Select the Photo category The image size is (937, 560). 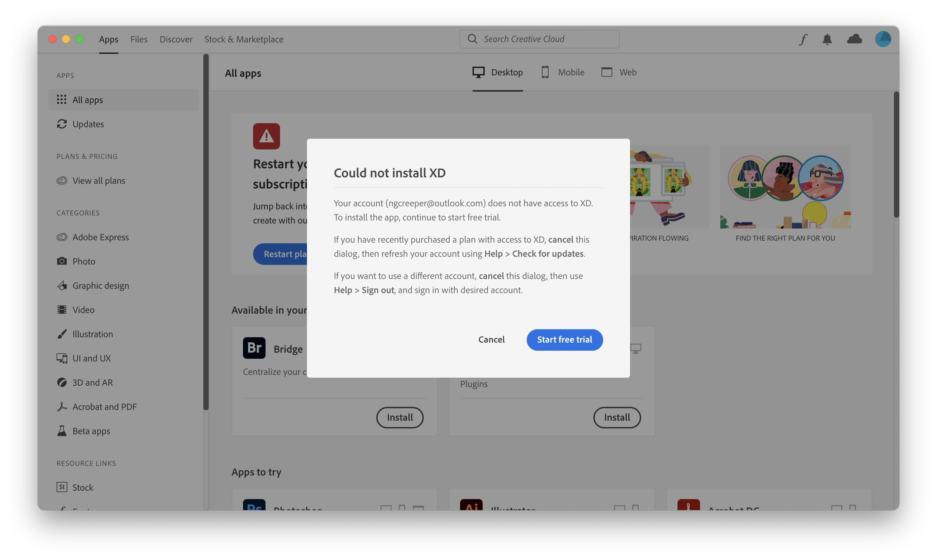click(84, 261)
